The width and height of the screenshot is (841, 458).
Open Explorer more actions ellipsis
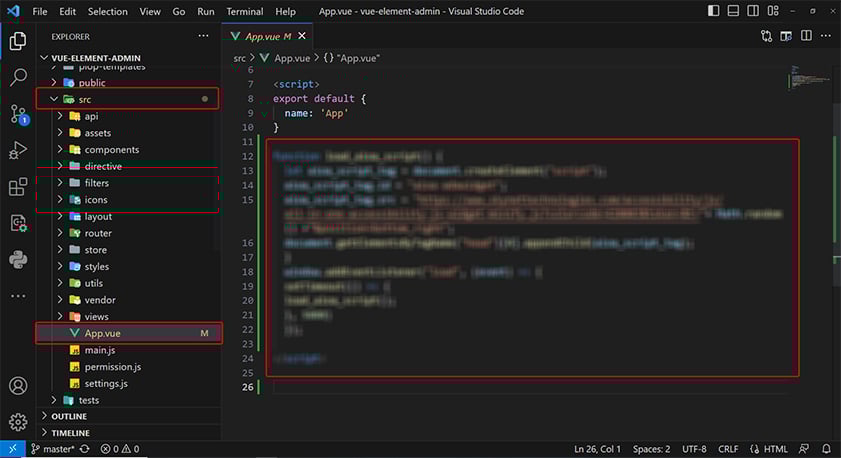(x=203, y=36)
